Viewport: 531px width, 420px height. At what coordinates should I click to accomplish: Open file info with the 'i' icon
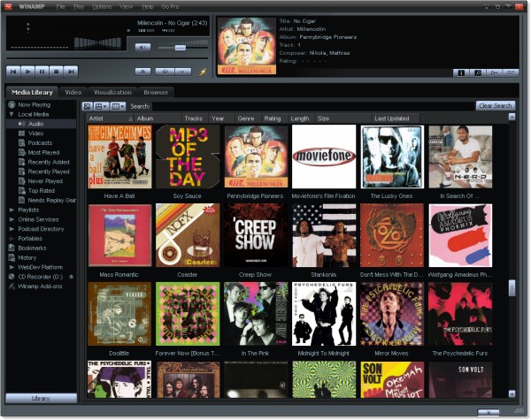461,73
